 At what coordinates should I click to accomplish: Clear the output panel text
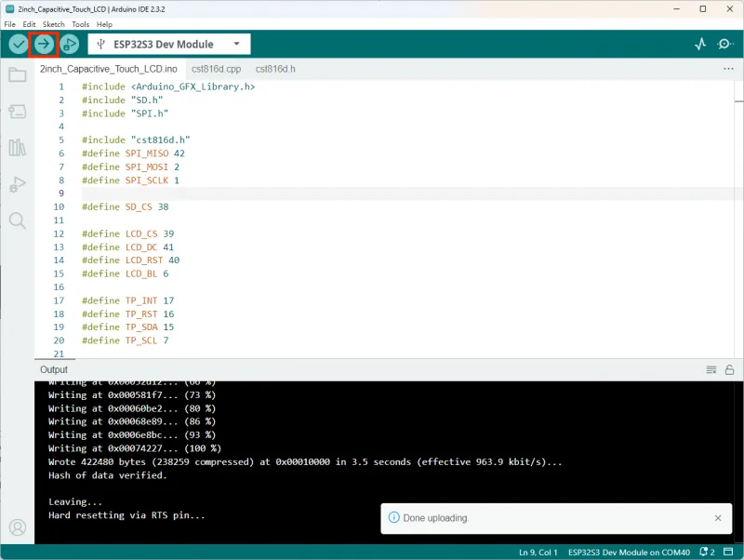711,369
